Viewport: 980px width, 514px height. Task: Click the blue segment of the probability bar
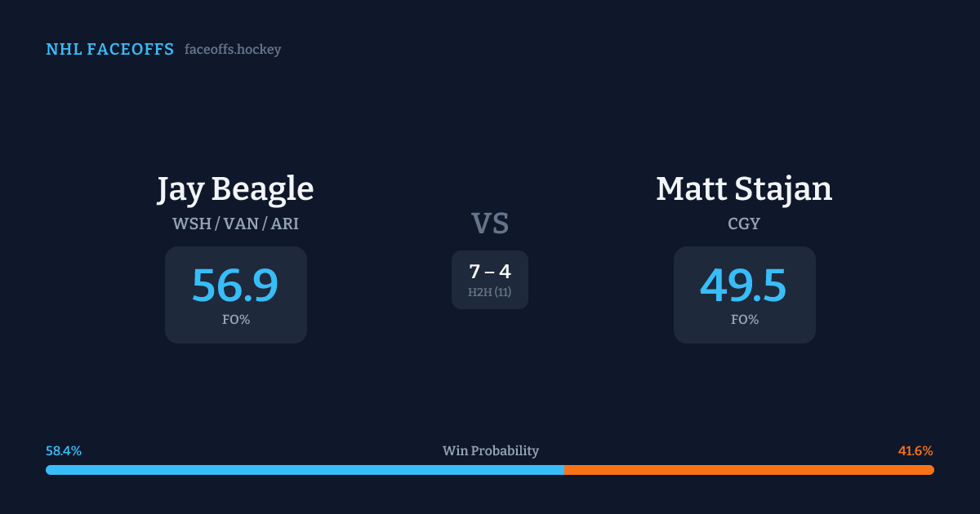[305, 470]
